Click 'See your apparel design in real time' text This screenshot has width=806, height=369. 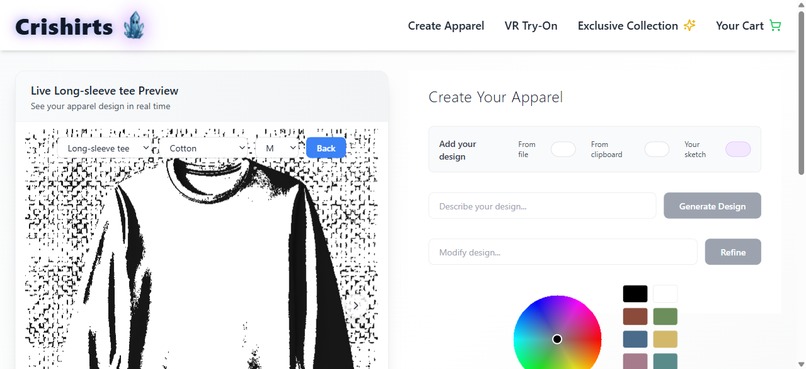100,106
